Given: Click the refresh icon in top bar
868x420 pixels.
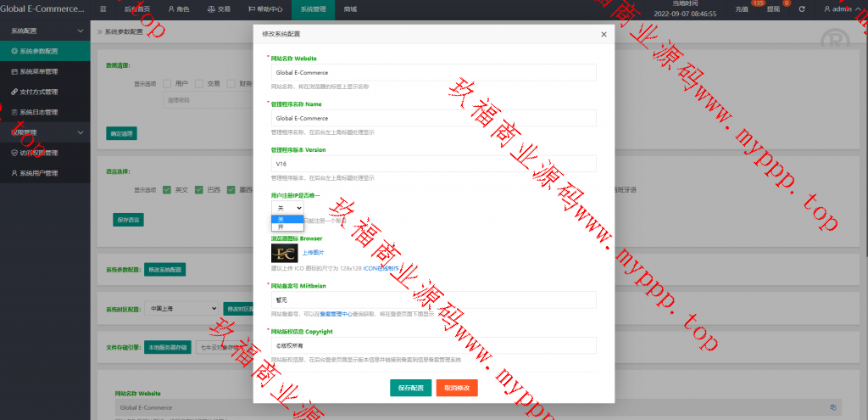Looking at the screenshot, I should pos(801,9).
